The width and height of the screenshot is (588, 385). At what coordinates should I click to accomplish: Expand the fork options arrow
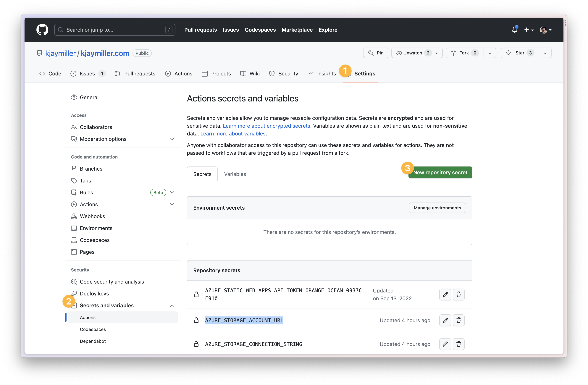coord(490,53)
